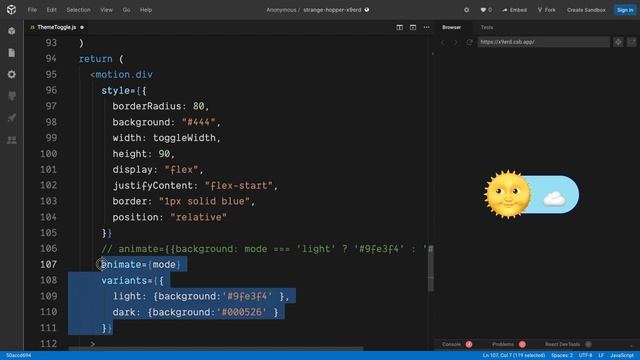Open the Deployment rocket sidebar icon
The image size is (640, 360).
point(11,118)
